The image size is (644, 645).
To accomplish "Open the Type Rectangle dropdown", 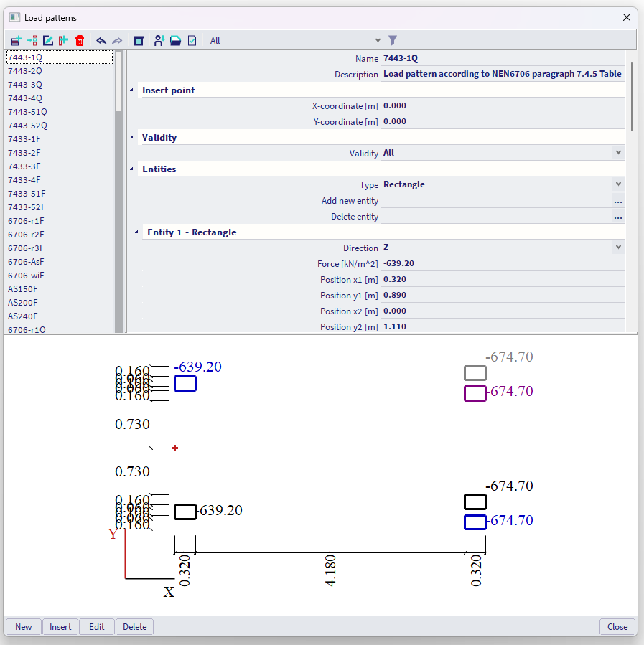I will click(618, 184).
